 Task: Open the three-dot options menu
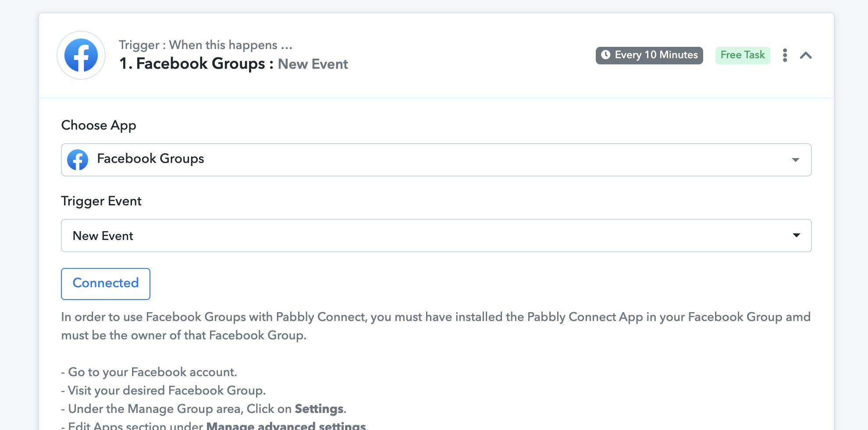pos(785,55)
